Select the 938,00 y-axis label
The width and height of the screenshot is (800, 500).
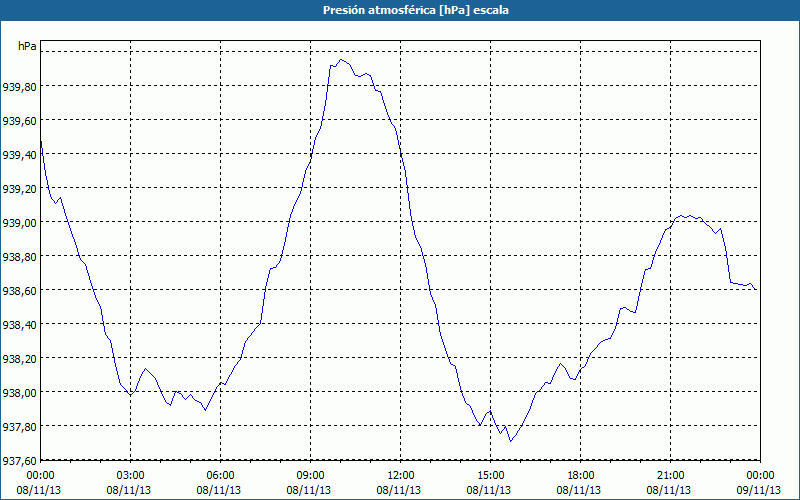[x=19, y=393]
